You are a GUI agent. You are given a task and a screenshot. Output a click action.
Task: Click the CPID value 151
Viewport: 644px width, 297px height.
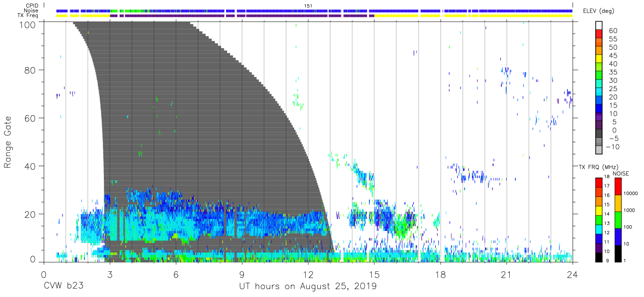coord(309,5)
